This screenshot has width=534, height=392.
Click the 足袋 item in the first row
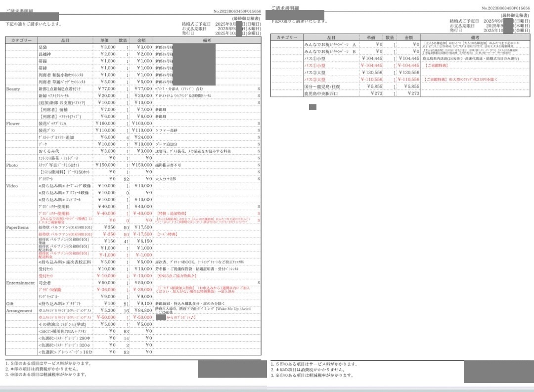[43, 47]
